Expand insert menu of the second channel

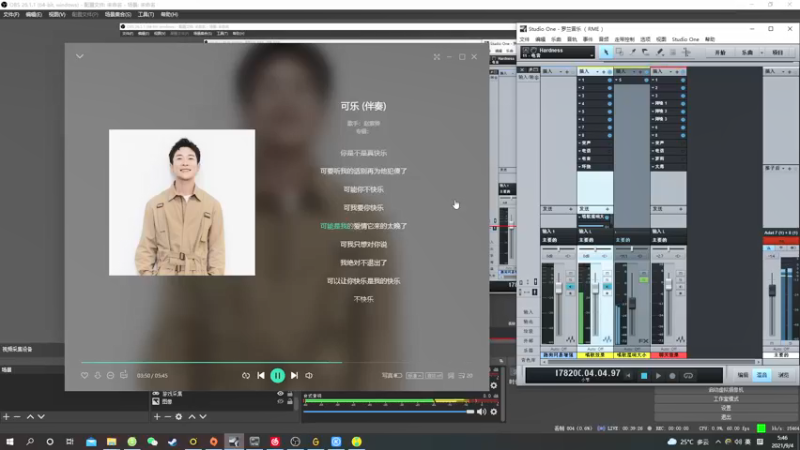coord(597,71)
